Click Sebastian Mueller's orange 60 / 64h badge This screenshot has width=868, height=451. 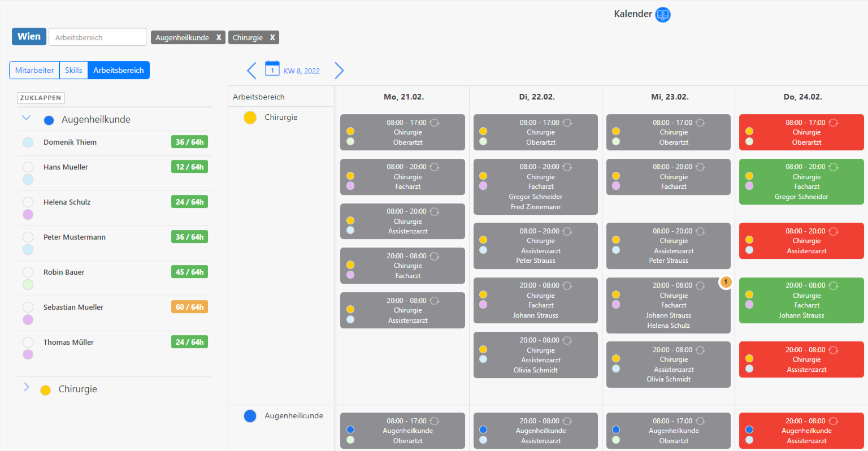tap(190, 307)
